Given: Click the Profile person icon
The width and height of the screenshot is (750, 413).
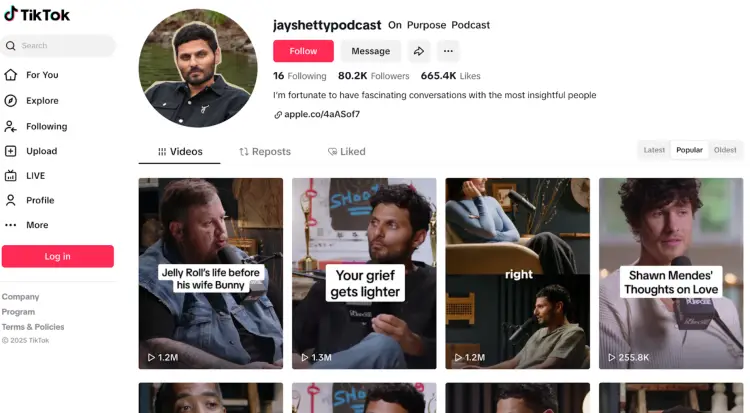Looking at the screenshot, I should pos(11,200).
